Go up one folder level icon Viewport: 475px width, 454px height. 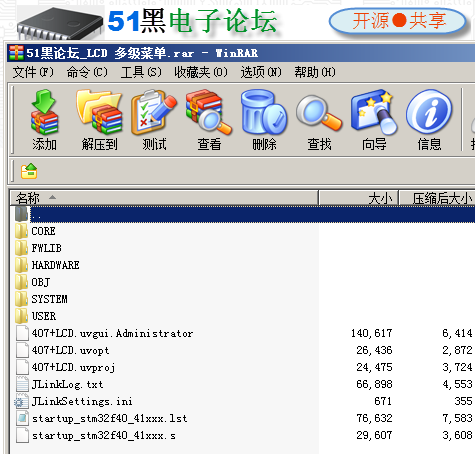(x=29, y=171)
